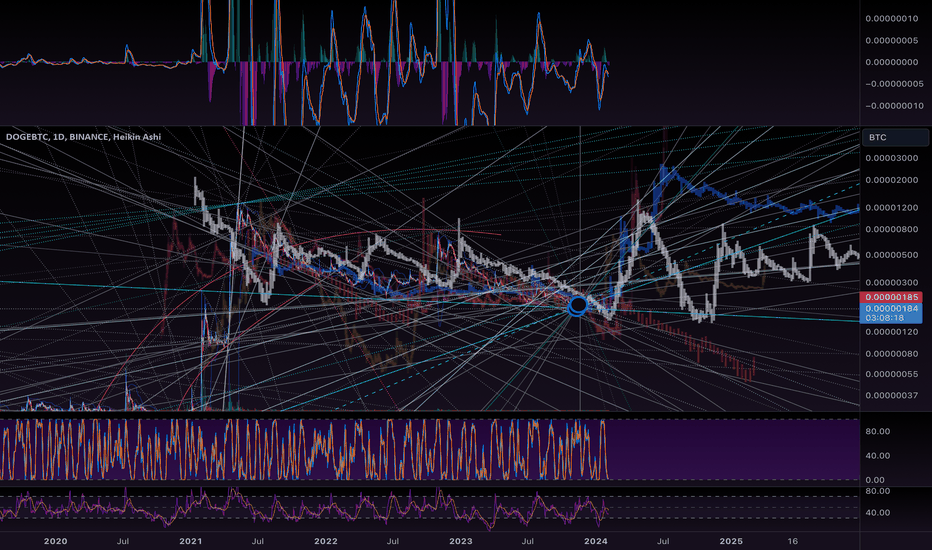Image resolution: width=932 pixels, height=550 pixels.
Task: Click the 0.00000800 price axis label
Action: (892, 230)
